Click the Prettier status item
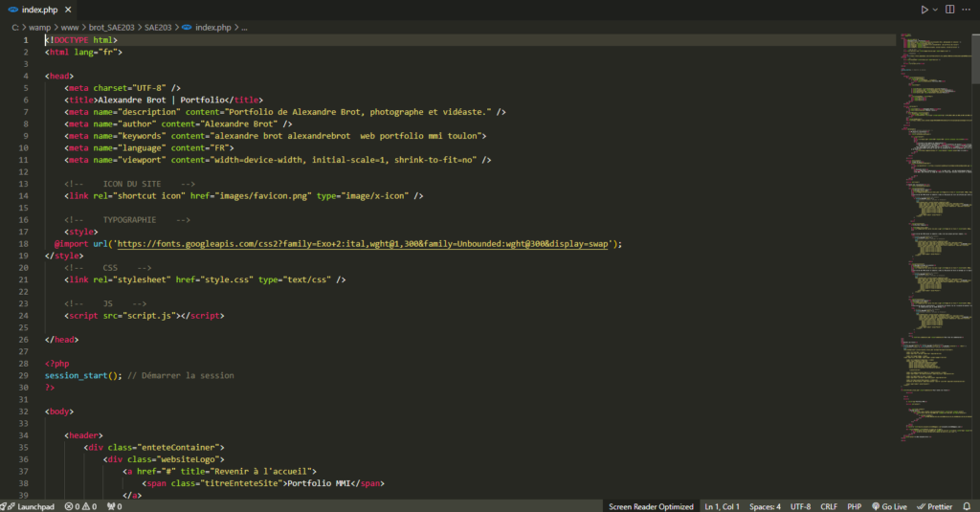Image resolution: width=980 pixels, height=512 pixels. 934,506
